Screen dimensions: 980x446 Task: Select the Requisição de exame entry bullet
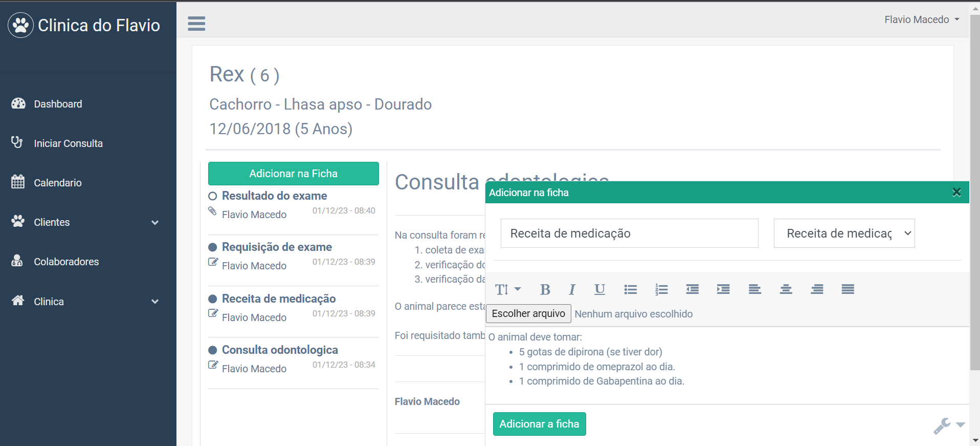point(213,247)
